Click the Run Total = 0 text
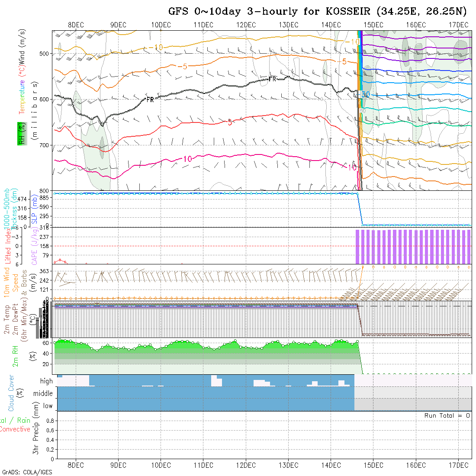The width and height of the screenshot is (476, 476). tap(447, 415)
